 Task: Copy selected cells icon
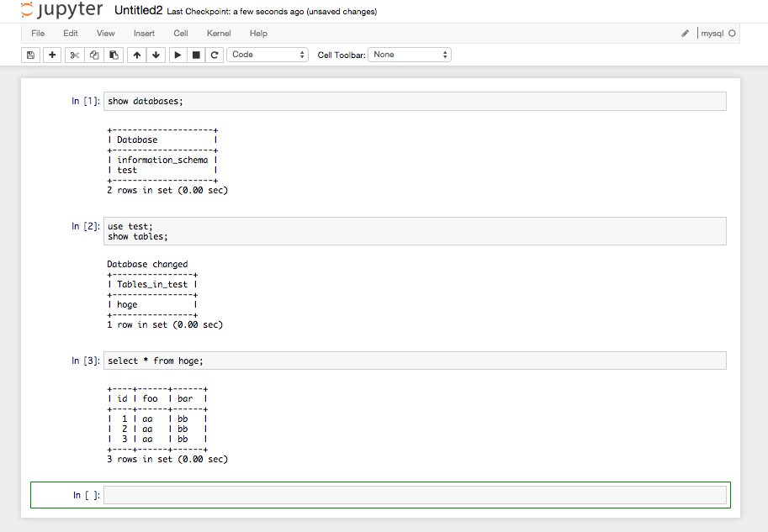coord(94,55)
